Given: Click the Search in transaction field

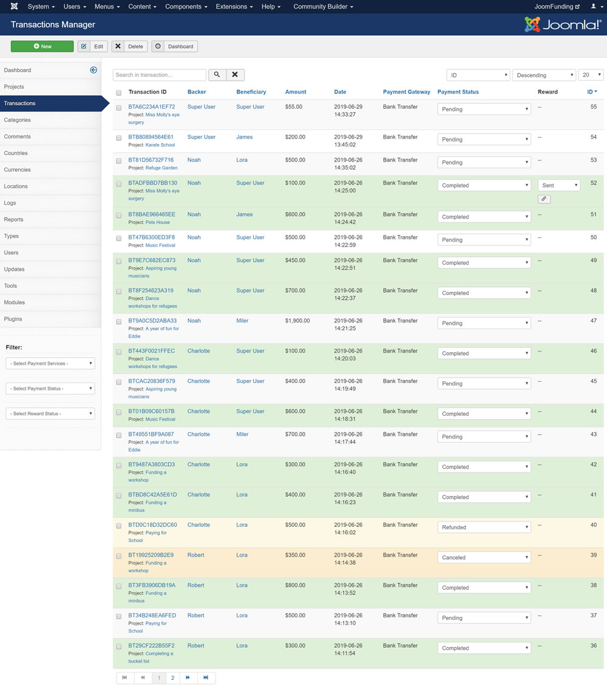Looking at the screenshot, I should [159, 75].
